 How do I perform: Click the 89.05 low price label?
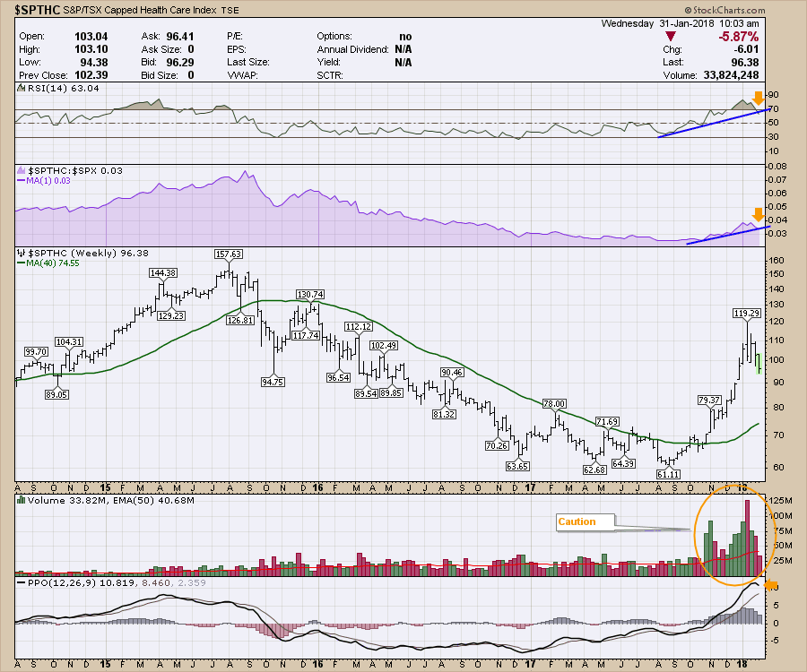[x=56, y=395]
